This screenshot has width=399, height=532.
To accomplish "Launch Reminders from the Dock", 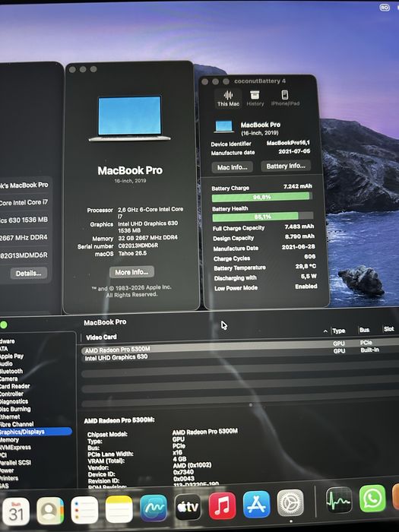I will pyautogui.click(x=84, y=510).
